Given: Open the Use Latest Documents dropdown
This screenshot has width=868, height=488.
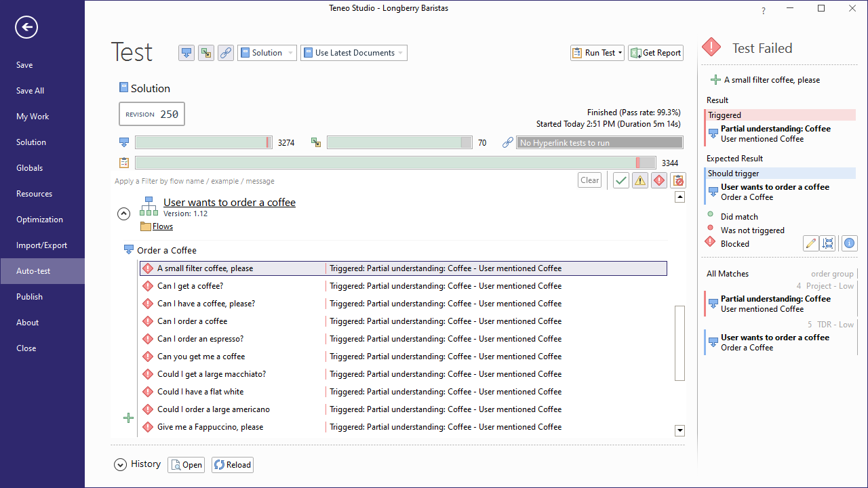Looking at the screenshot, I should [x=354, y=53].
